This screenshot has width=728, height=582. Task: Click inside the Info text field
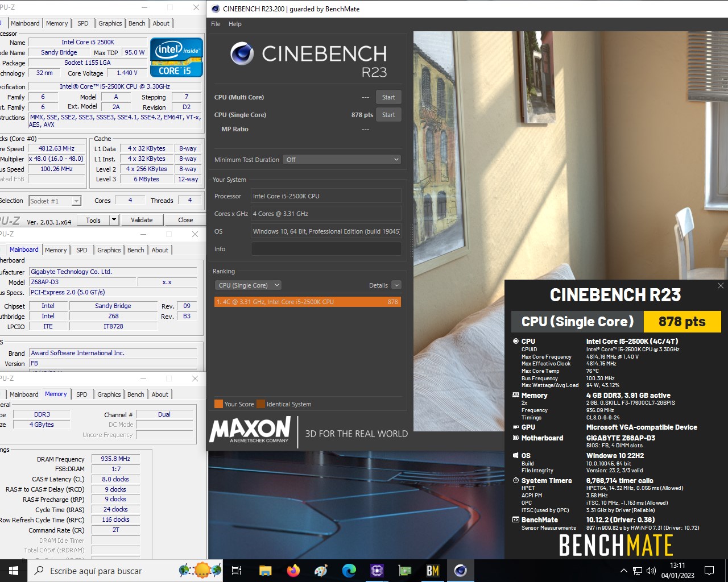click(326, 249)
